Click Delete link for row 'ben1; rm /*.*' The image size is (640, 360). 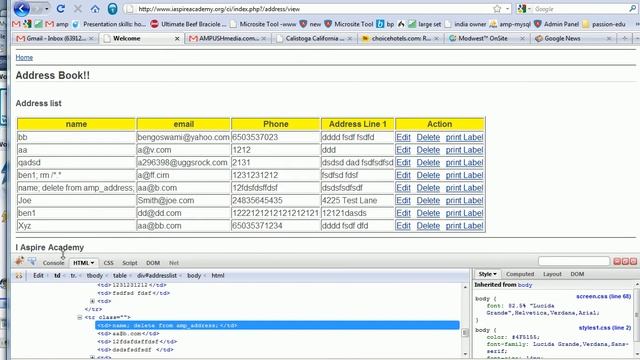(x=428, y=175)
